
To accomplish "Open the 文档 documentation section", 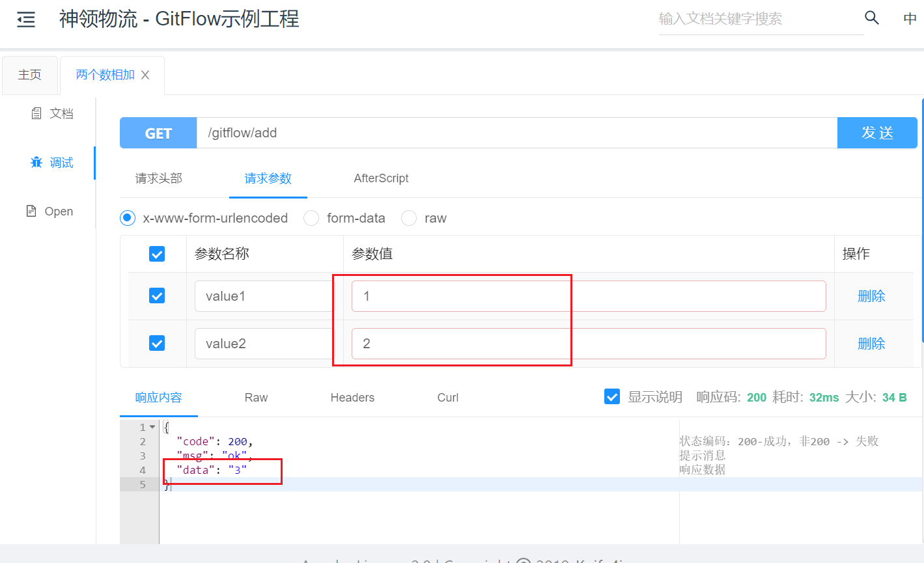I will (x=53, y=113).
